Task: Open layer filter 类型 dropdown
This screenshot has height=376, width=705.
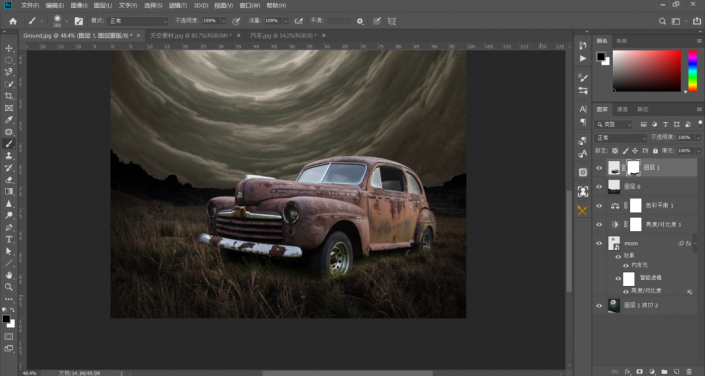Action: click(614, 124)
